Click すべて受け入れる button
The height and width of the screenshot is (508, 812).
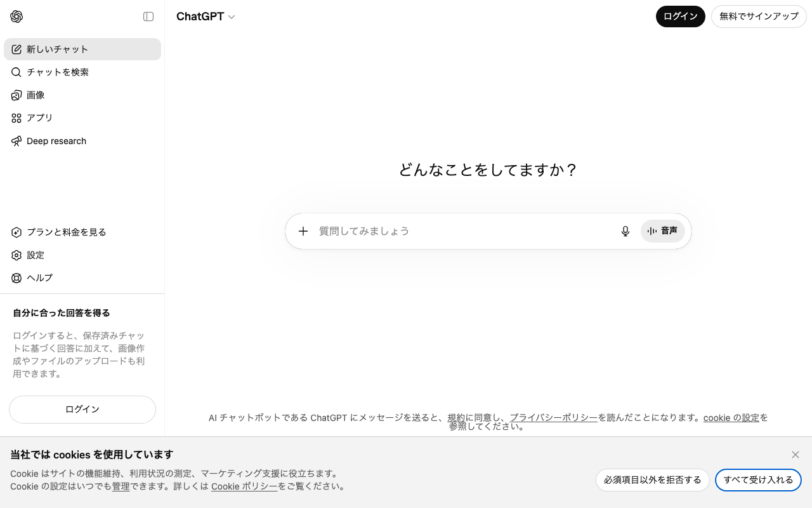coord(758,480)
